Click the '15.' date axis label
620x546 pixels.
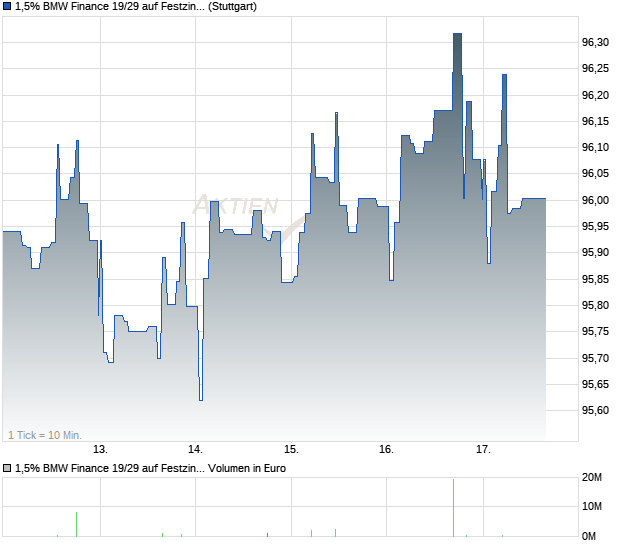click(291, 450)
